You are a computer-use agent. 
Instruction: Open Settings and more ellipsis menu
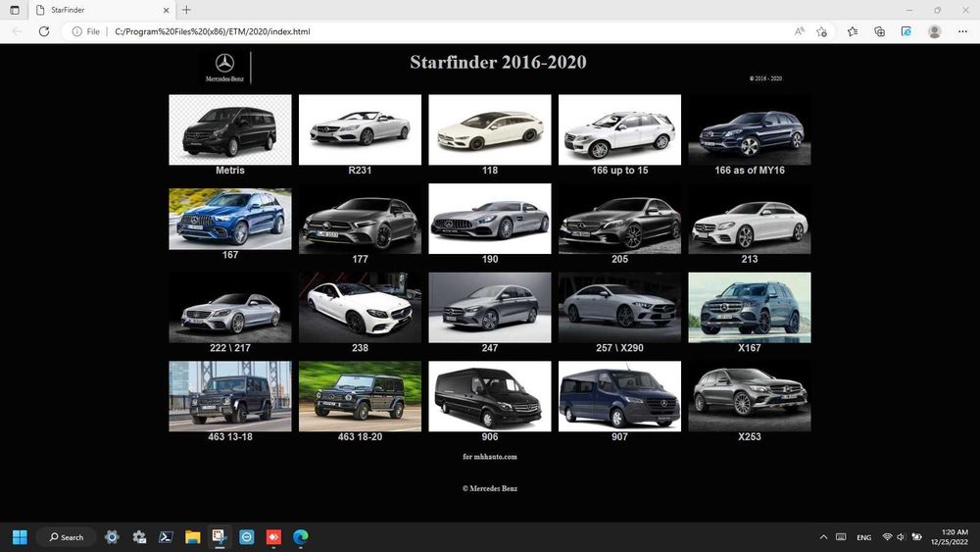coord(962,31)
